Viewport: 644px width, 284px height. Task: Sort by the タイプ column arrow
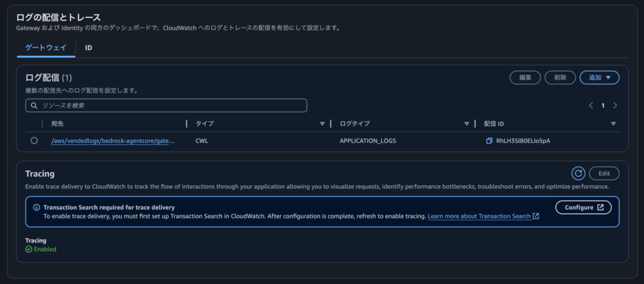coord(322,123)
